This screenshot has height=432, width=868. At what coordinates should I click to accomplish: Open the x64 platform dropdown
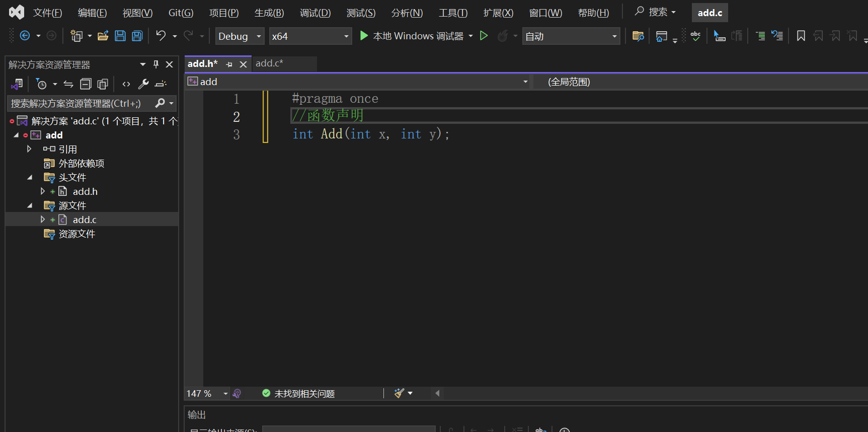[x=310, y=36]
